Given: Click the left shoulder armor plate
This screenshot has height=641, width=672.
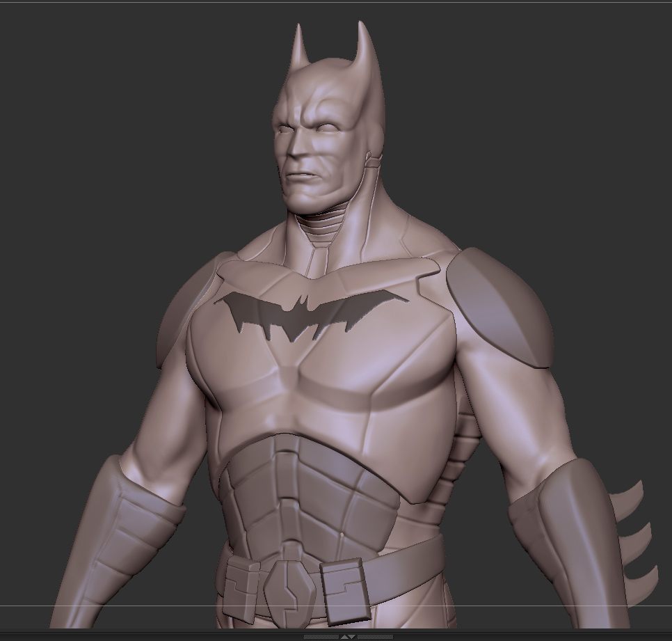Looking at the screenshot, I should click(x=198, y=306).
